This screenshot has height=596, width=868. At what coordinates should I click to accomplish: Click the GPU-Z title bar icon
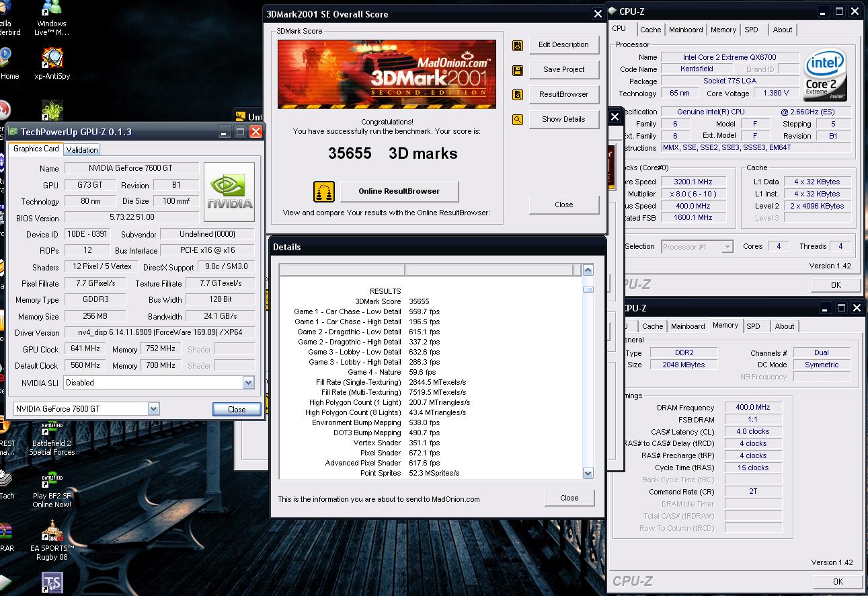tap(13, 132)
